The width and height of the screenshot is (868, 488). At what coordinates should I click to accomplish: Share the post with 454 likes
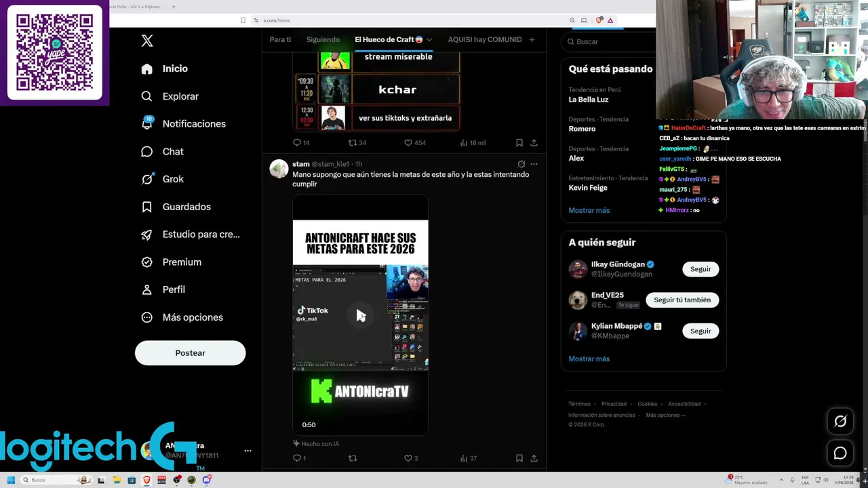coord(534,143)
